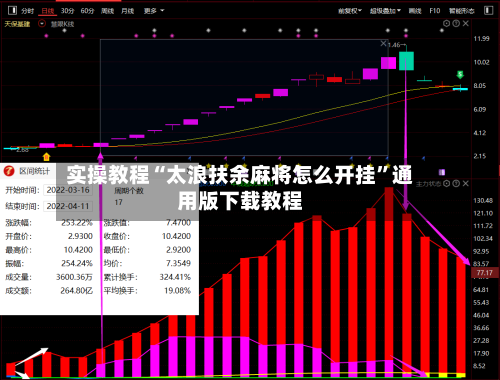This screenshot has height=380, width=500.
Task: Select the large magenta candle beside the teal one
Action: coord(388,63)
